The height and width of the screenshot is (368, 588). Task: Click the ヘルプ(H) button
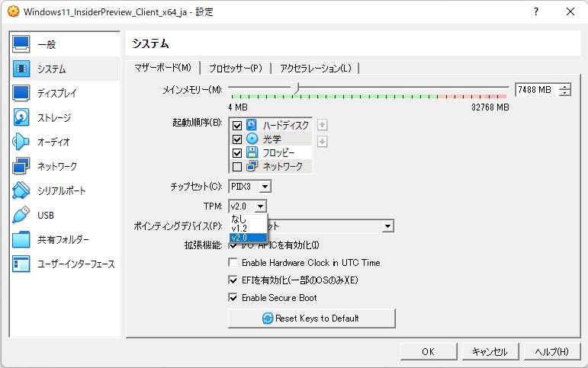(x=551, y=351)
